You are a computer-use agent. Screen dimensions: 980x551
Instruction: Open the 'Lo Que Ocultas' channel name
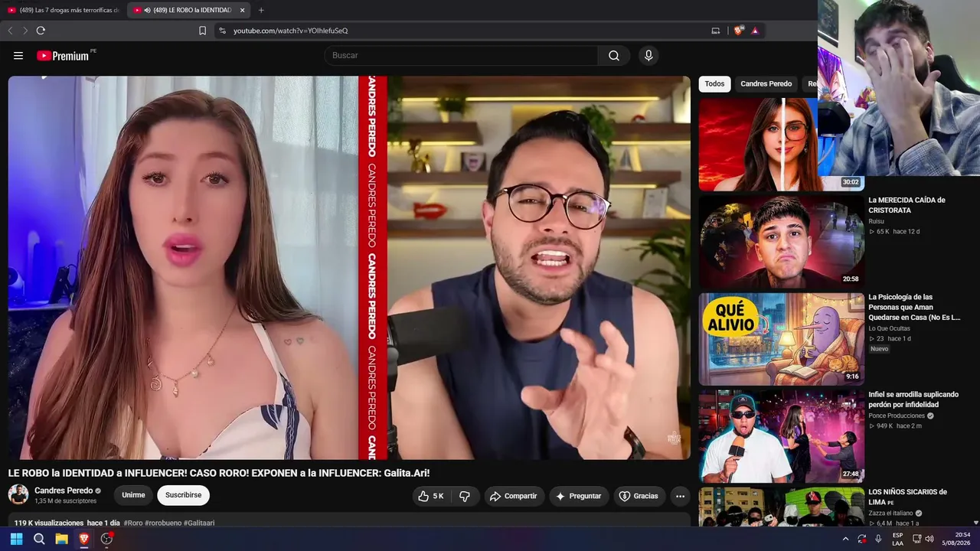889,329
